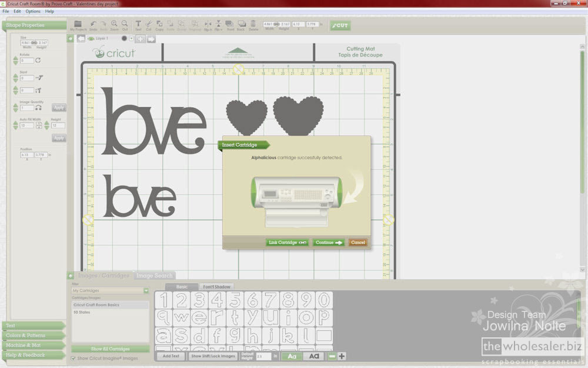588x368 pixels.
Task: Flip shape horizontally with Flip-h icon
Action: click(x=208, y=24)
